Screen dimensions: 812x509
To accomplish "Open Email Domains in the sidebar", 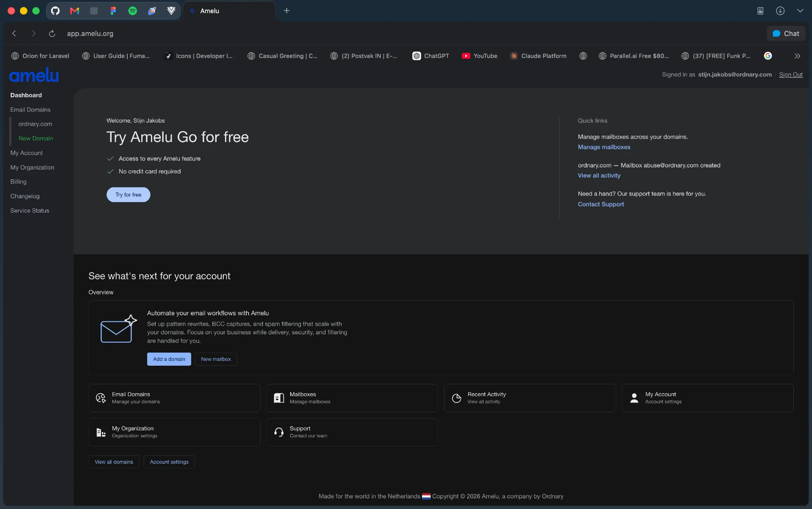I will pos(30,109).
